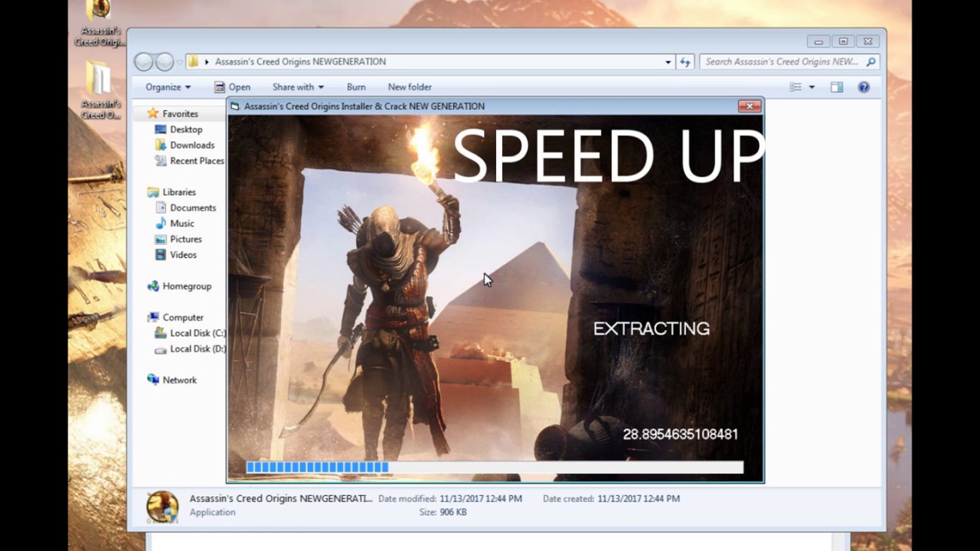
Task: Click breadcrumb arrow before folder name
Action: tap(207, 62)
